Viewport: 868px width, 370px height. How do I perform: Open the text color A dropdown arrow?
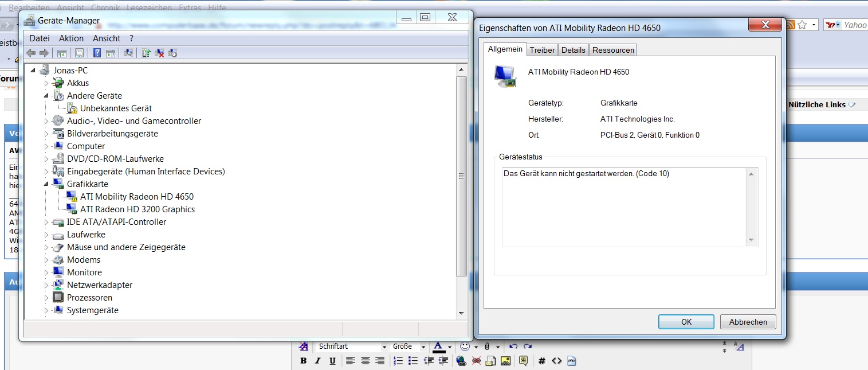(x=450, y=347)
